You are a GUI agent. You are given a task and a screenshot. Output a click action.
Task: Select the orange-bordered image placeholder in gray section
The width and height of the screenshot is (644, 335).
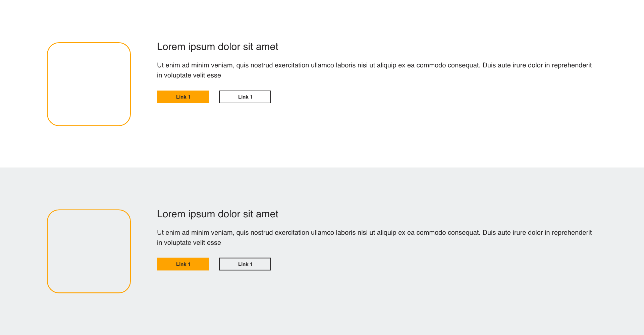[x=89, y=252]
